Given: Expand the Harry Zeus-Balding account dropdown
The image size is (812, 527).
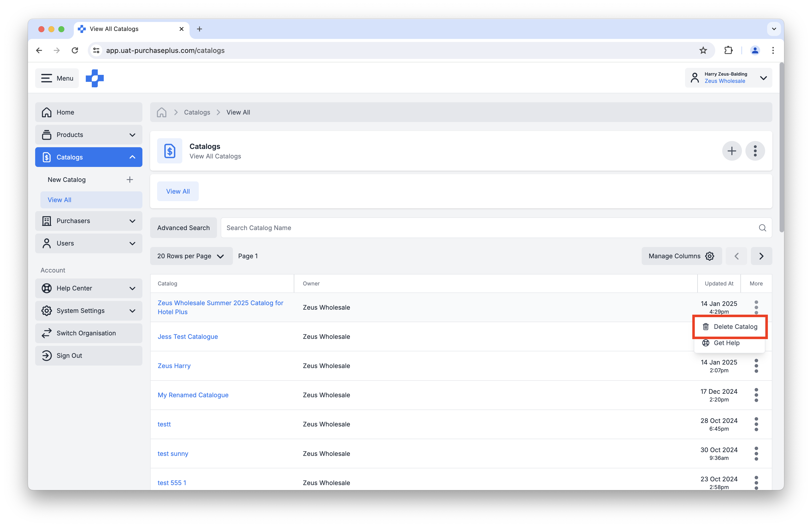Looking at the screenshot, I should (x=764, y=78).
